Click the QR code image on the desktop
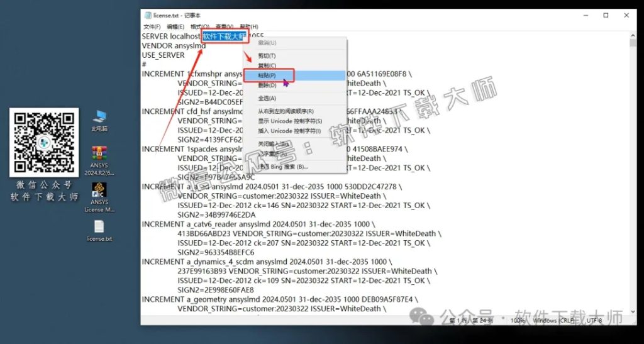 pyautogui.click(x=44, y=143)
